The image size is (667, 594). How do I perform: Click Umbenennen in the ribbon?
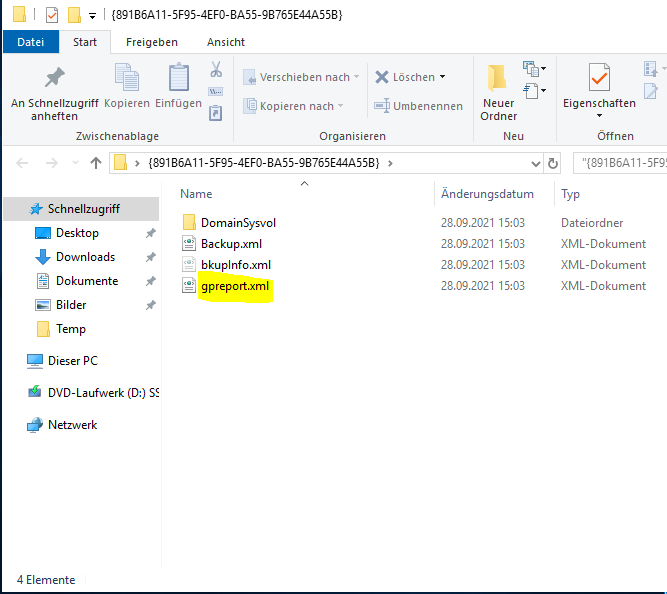point(419,106)
